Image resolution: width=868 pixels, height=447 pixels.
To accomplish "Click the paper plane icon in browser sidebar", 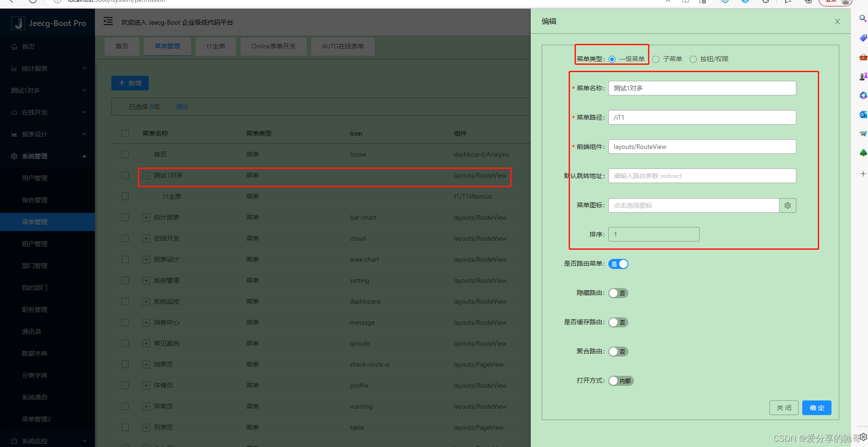I will (863, 134).
